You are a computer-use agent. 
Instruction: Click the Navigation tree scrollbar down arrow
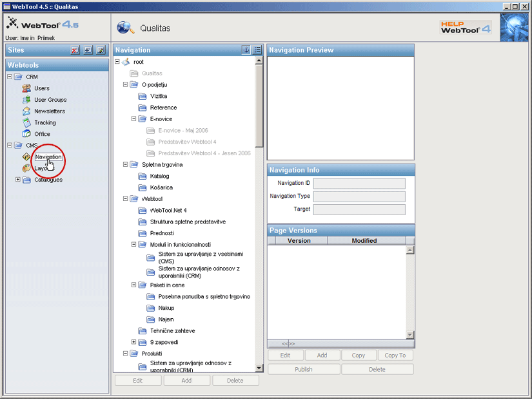coord(259,368)
